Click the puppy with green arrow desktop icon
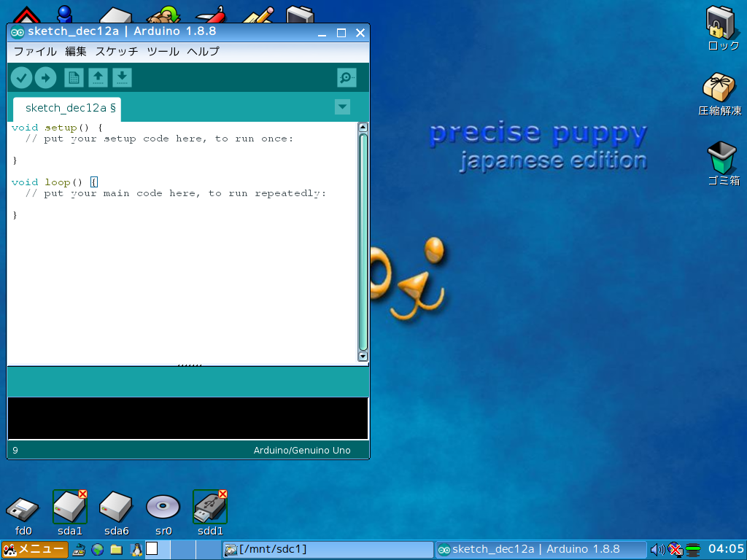 (163, 15)
